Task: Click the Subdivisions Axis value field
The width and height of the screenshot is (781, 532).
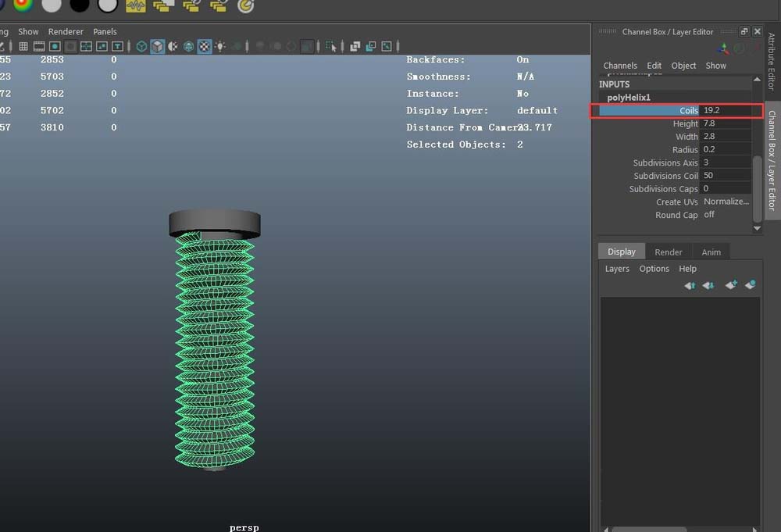Action: coord(726,162)
